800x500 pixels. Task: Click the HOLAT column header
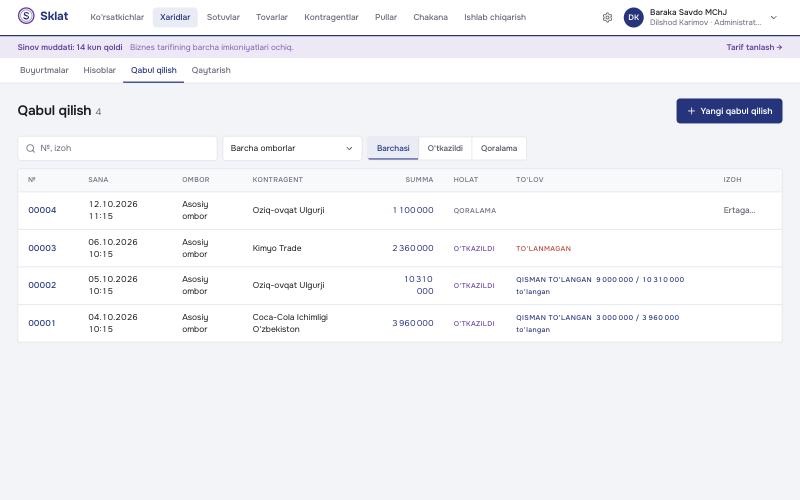[466, 180]
